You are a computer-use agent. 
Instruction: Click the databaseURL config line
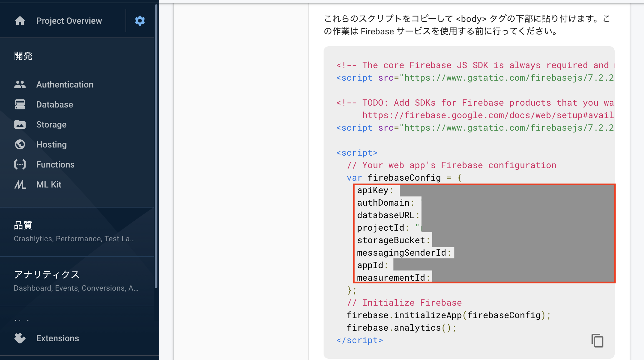click(x=388, y=215)
